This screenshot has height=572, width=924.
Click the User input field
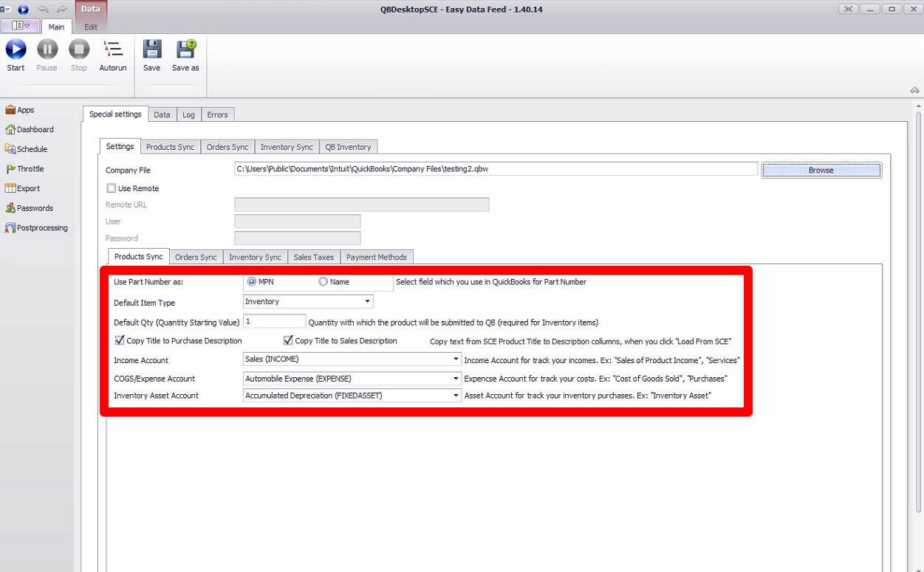tap(297, 221)
